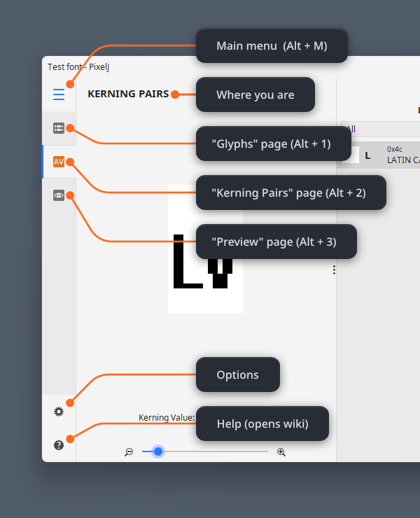The height and width of the screenshot is (518, 420).
Task: Go to the Glyphs page icon
Action: 59,128
